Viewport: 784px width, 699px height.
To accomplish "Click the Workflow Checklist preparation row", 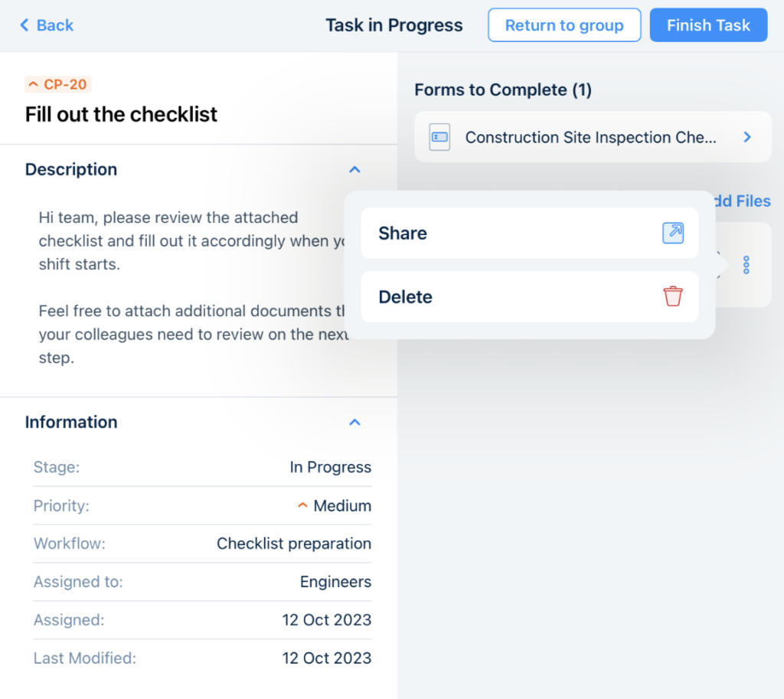I will click(202, 544).
